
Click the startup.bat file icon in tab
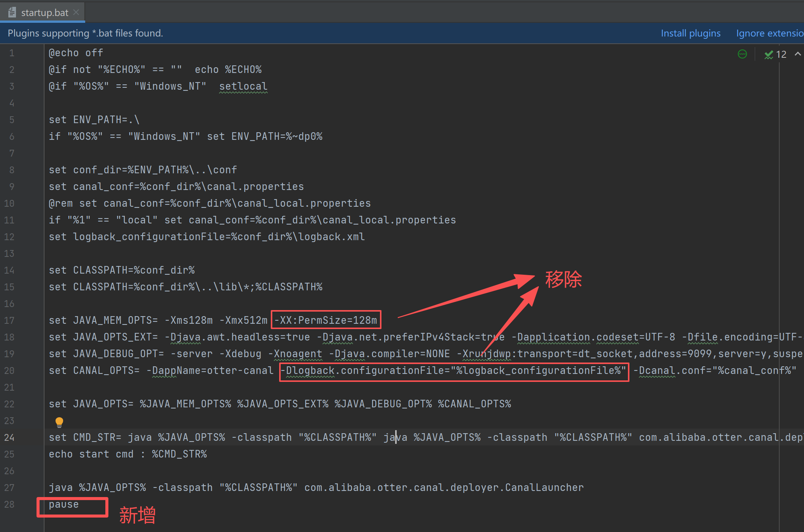pyautogui.click(x=12, y=13)
